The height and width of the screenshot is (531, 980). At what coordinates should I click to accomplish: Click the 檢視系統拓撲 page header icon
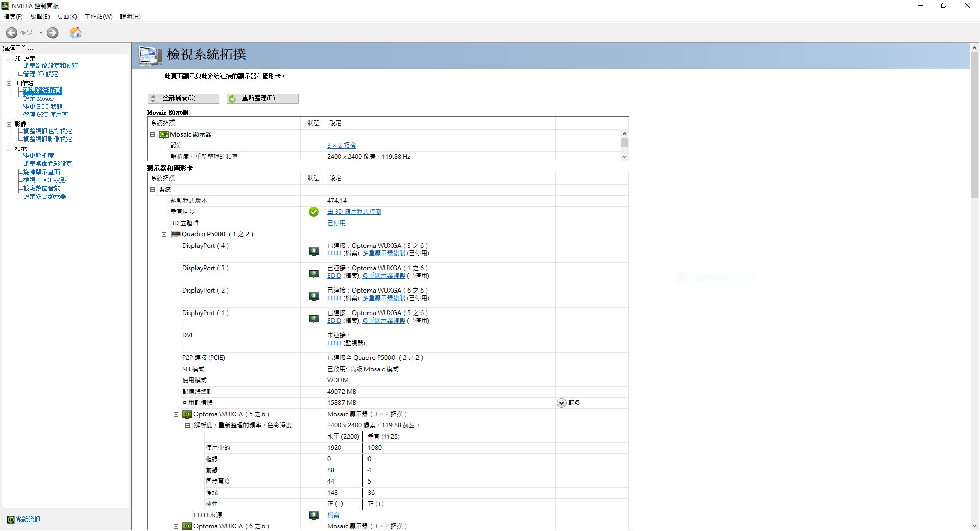150,56
